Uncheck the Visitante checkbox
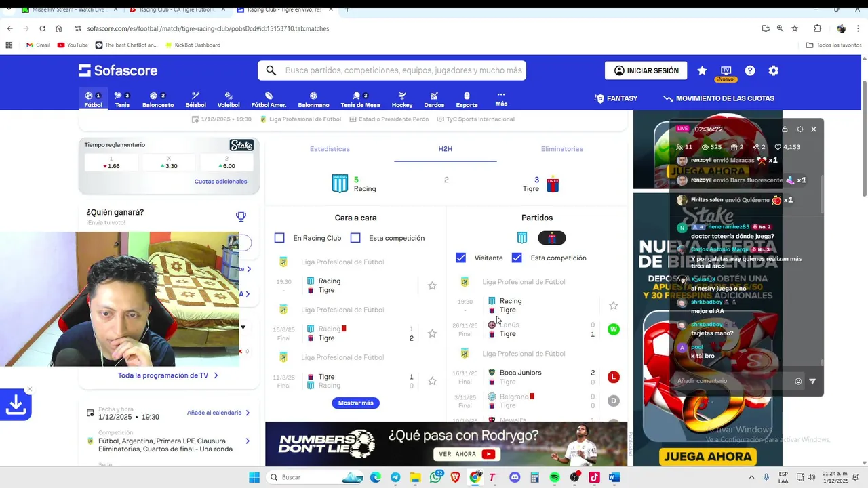 click(x=461, y=258)
